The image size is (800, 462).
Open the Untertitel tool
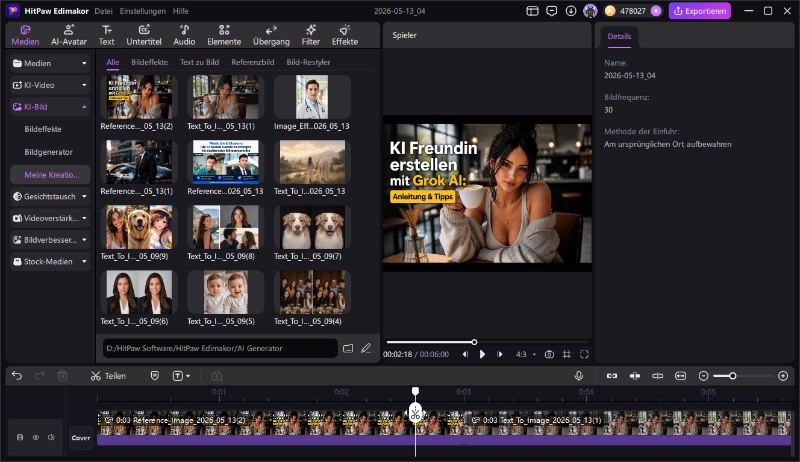click(144, 35)
